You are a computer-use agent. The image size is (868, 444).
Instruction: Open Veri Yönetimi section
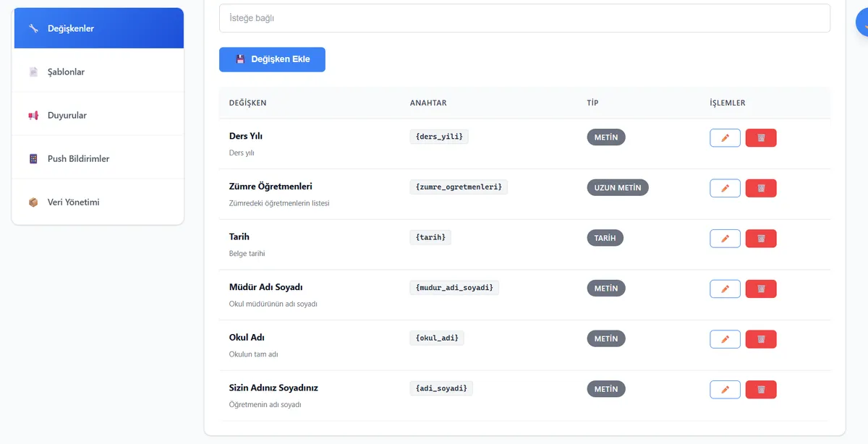[98, 202]
